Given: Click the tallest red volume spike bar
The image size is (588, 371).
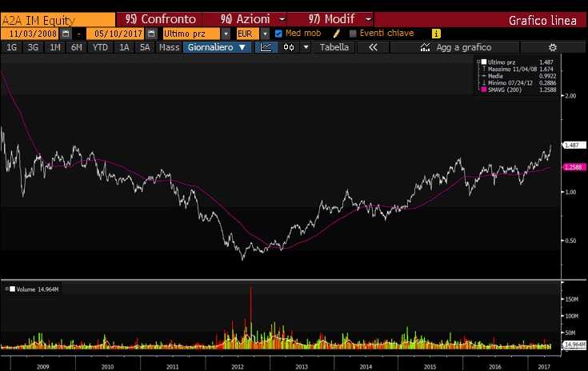Looking at the screenshot, I should pyautogui.click(x=251, y=317).
